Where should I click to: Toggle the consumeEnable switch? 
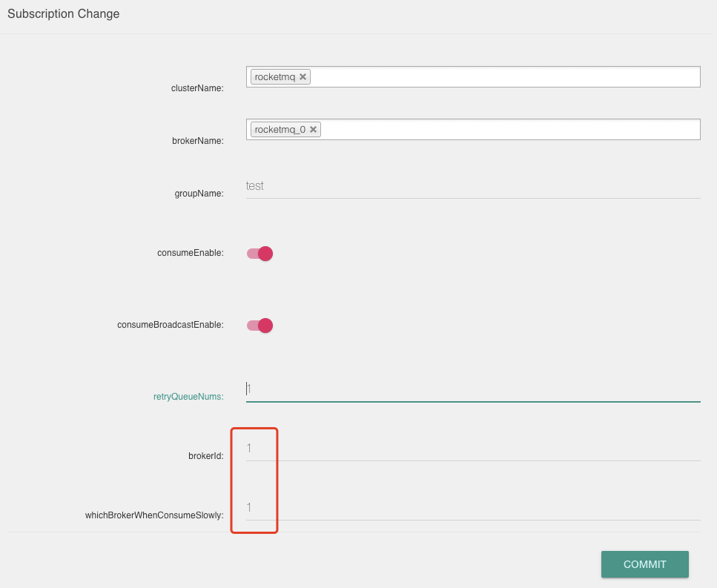click(260, 254)
